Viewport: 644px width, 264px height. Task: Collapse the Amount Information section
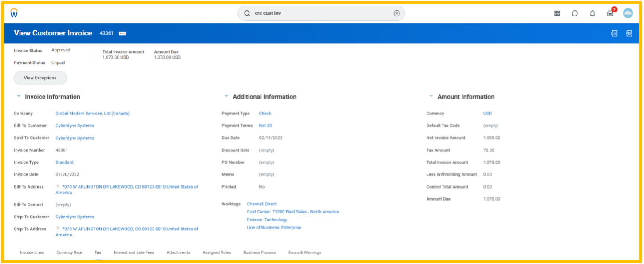coord(431,95)
